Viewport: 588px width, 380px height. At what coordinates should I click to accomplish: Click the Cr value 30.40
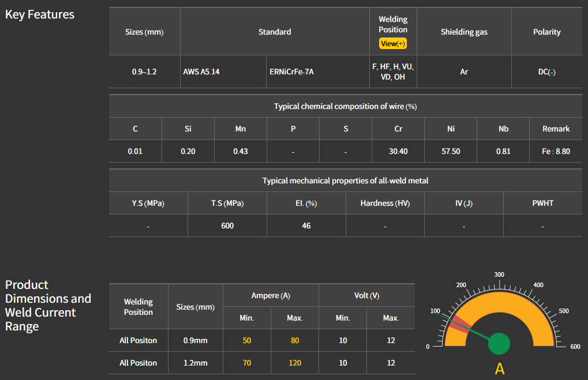pyautogui.click(x=398, y=151)
